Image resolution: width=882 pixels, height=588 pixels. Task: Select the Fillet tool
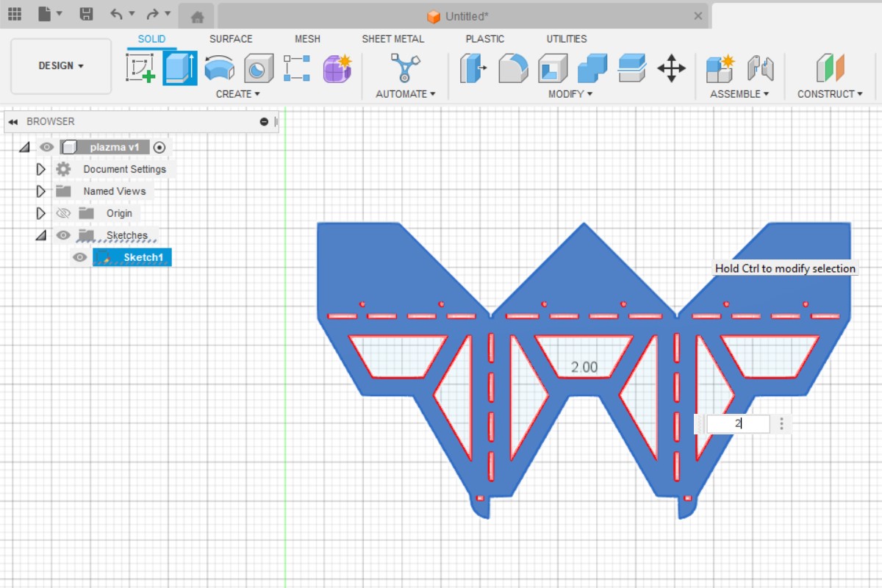pyautogui.click(x=513, y=68)
